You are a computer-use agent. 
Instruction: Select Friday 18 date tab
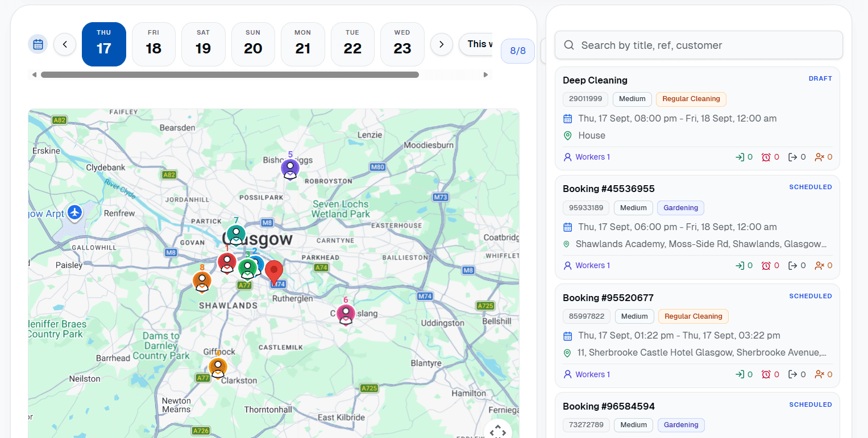(153, 44)
